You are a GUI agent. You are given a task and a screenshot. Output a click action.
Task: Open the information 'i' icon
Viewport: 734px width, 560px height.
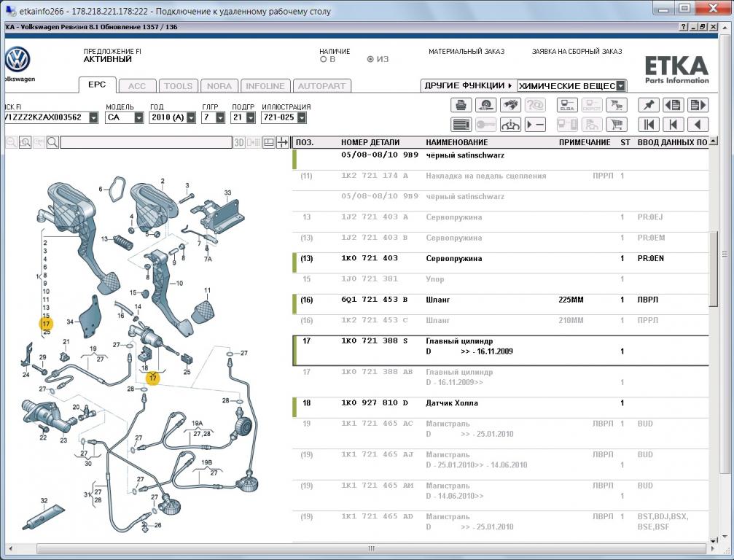(x=510, y=125)
